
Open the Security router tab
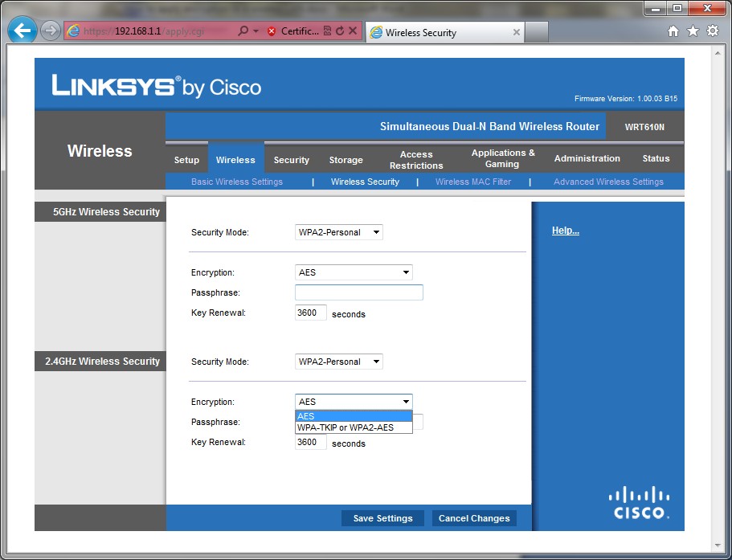coord(292,160)
